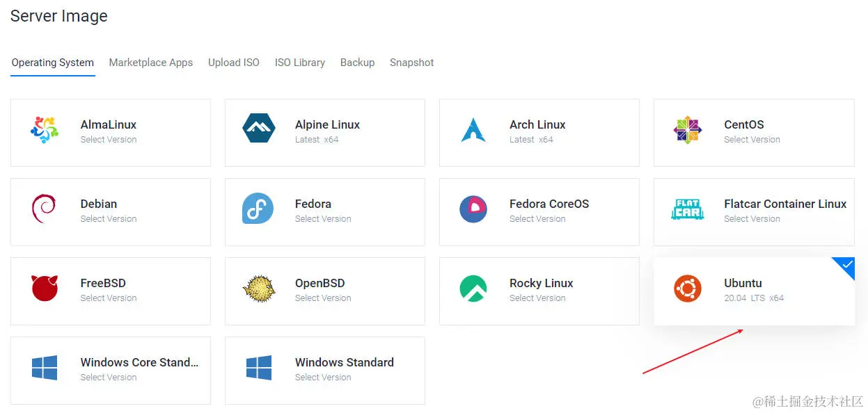The width and height of the screenshot is (868, 413).
Task: Click the Rocky Linux name label
Action: coord(542,284)
